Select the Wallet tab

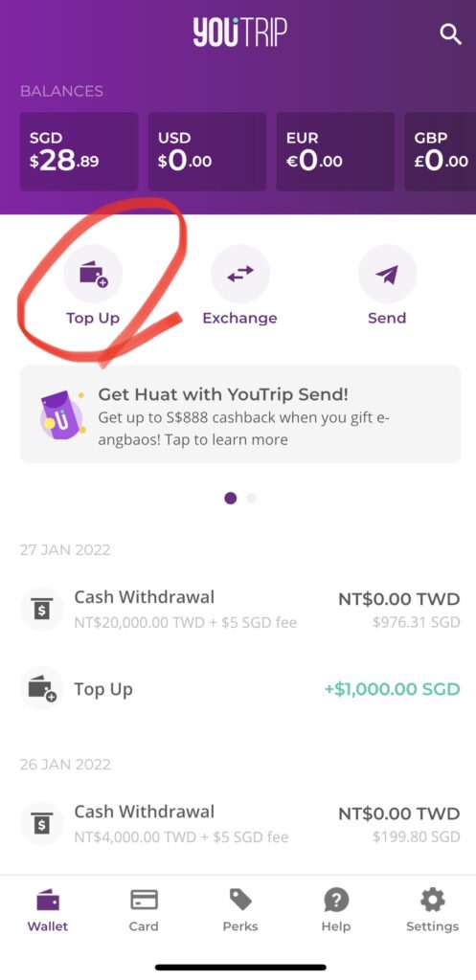[48, 911]
